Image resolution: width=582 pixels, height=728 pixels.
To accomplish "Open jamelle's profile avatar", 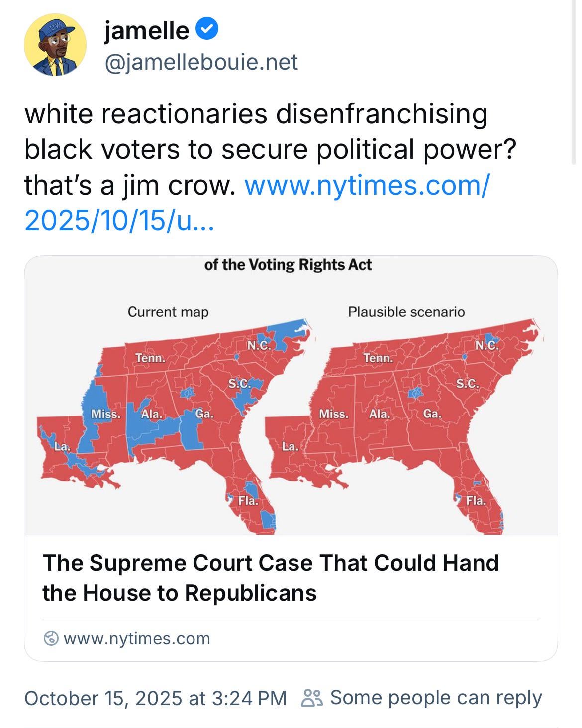I will coord(55,45).
